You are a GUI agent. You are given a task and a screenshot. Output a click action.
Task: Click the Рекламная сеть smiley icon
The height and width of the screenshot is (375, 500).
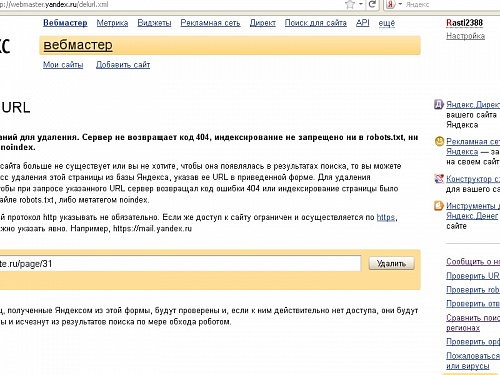[439, 141]
